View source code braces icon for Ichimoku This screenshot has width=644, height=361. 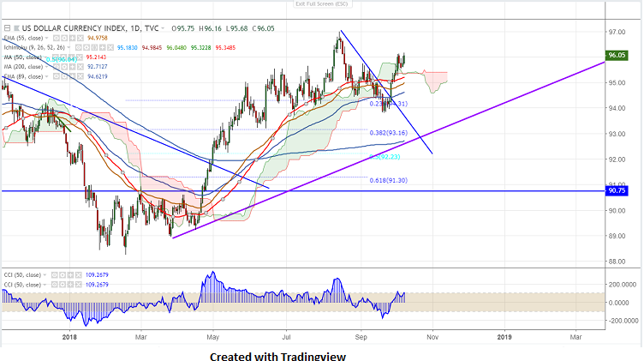click(x=94, y=48)
